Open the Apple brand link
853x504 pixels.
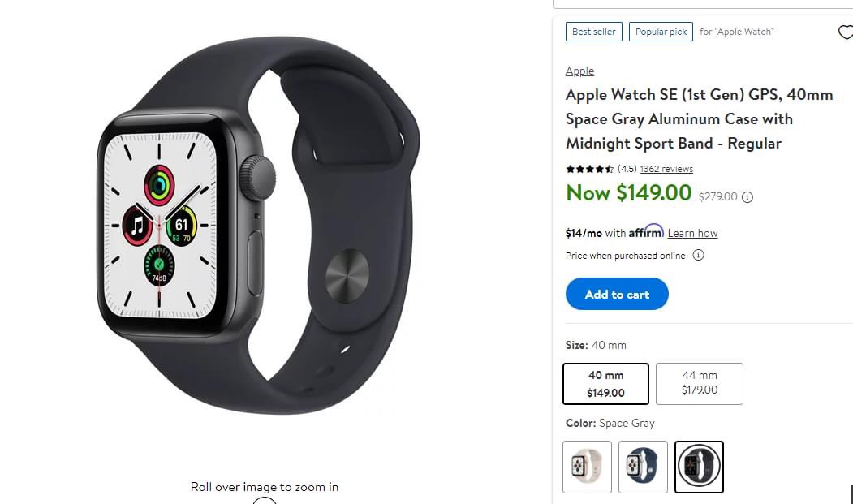tap(580, 71)
